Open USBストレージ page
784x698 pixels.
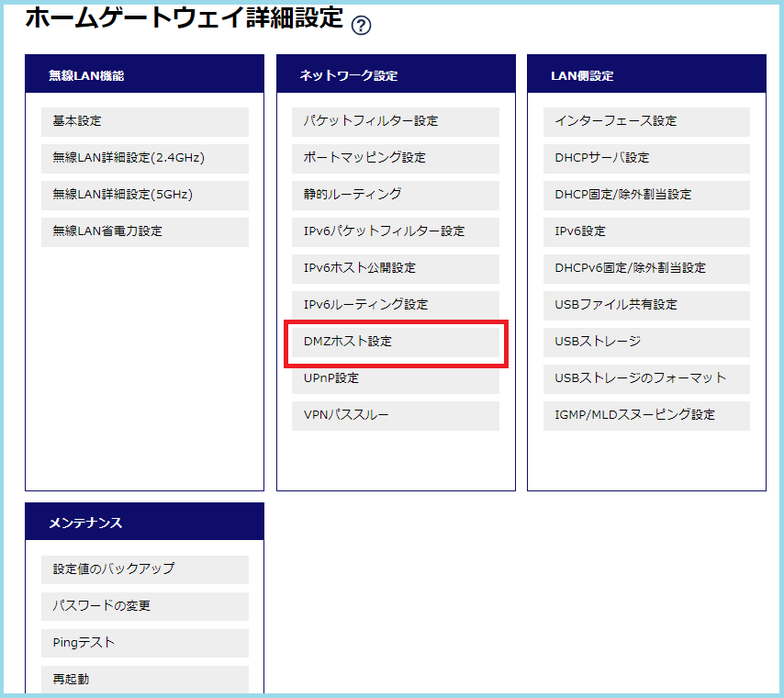(646, 343)
